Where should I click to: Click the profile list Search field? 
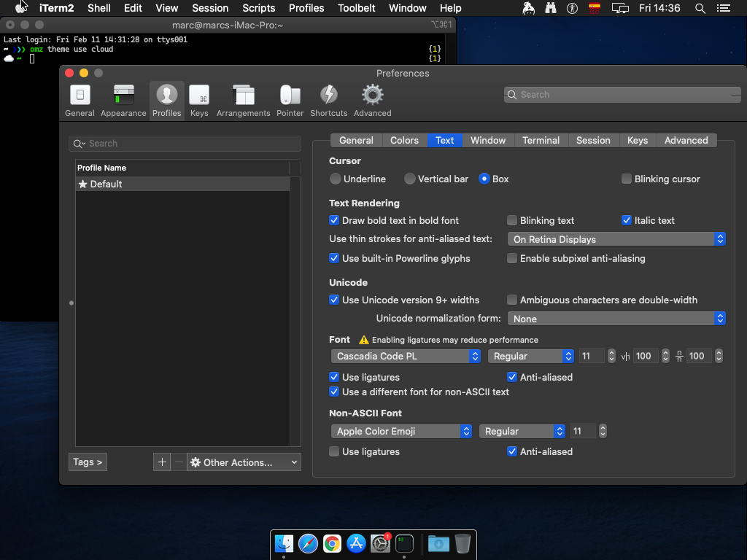(185, 144)
